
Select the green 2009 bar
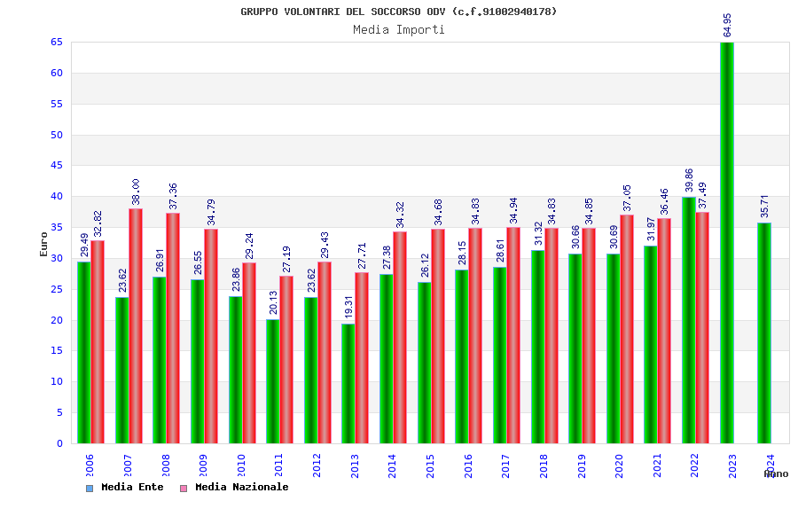coord(198,362)
